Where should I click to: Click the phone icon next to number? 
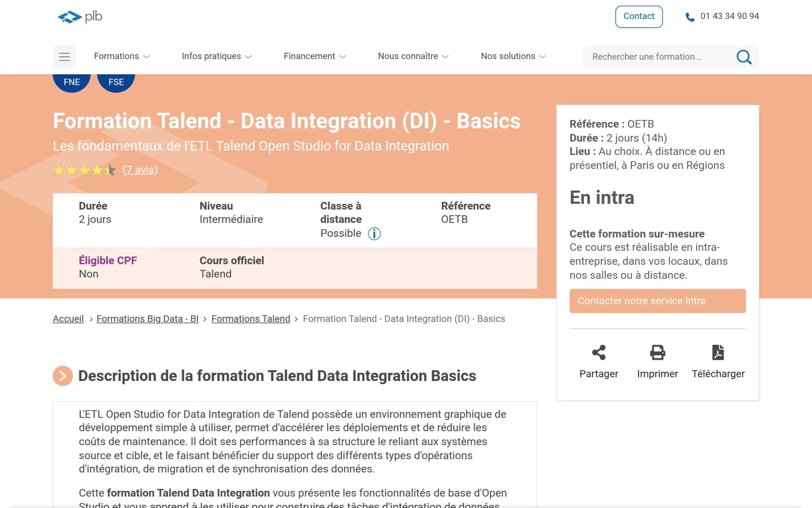pos(690,17)
